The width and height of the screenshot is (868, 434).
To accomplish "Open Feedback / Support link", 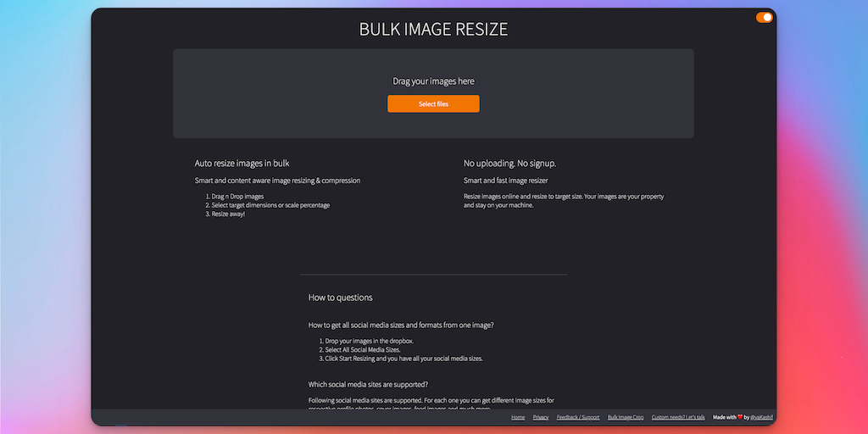I will 578,417.
